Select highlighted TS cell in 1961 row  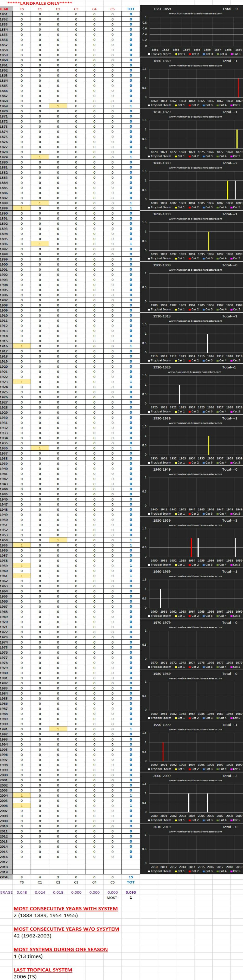tap(22, 576)
